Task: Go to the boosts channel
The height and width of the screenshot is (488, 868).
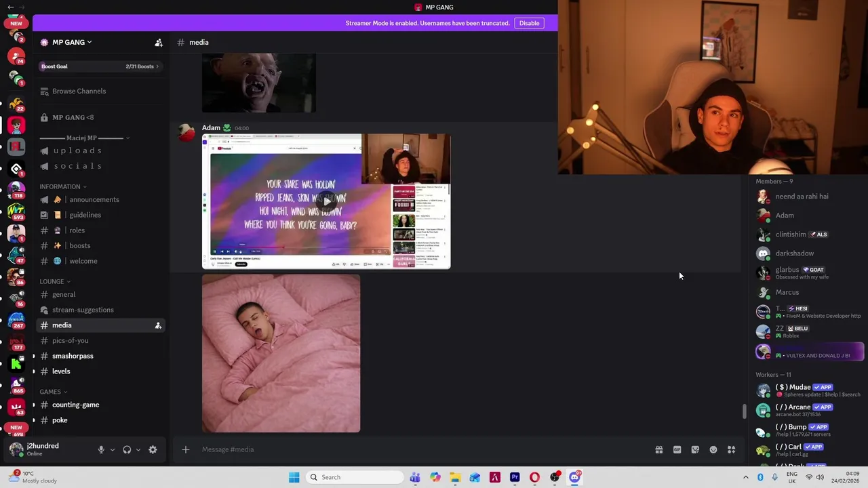Action: (100, 245)
